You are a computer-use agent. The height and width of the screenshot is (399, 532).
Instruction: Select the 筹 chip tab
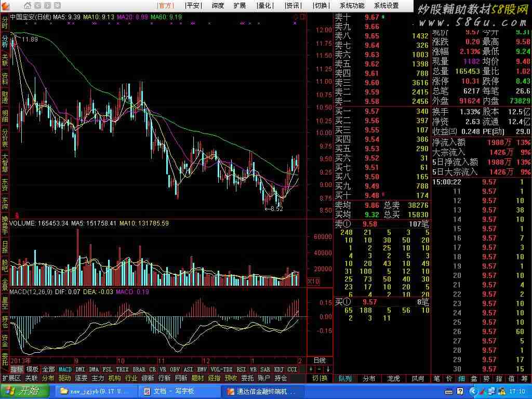tap(525, 378)
